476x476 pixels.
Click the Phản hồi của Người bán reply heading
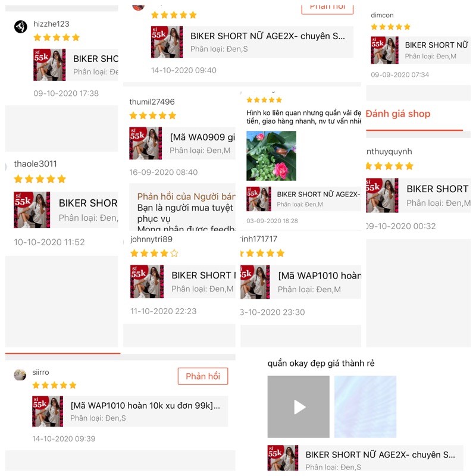(186, 197)
